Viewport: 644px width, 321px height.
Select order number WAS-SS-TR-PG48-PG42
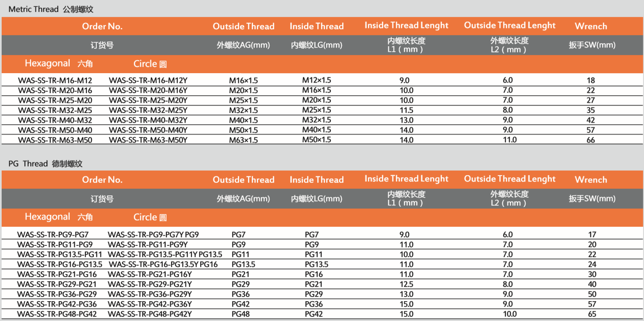click(57, 314)
